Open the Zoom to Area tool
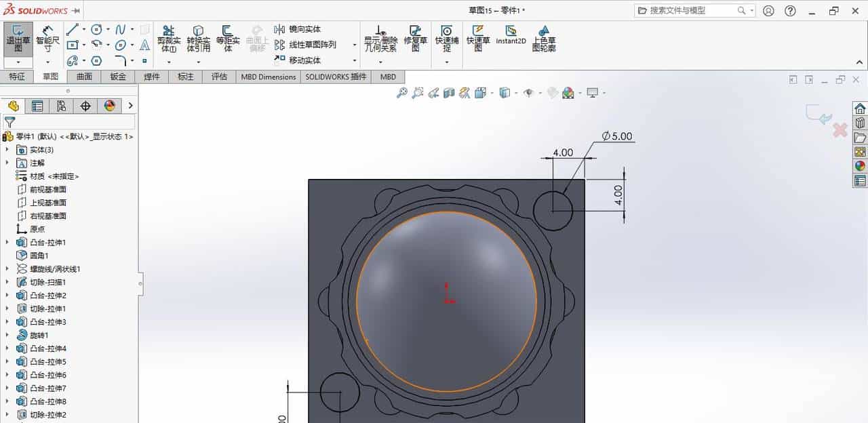The width and height of the screenshot is (868, 423). 417,92
